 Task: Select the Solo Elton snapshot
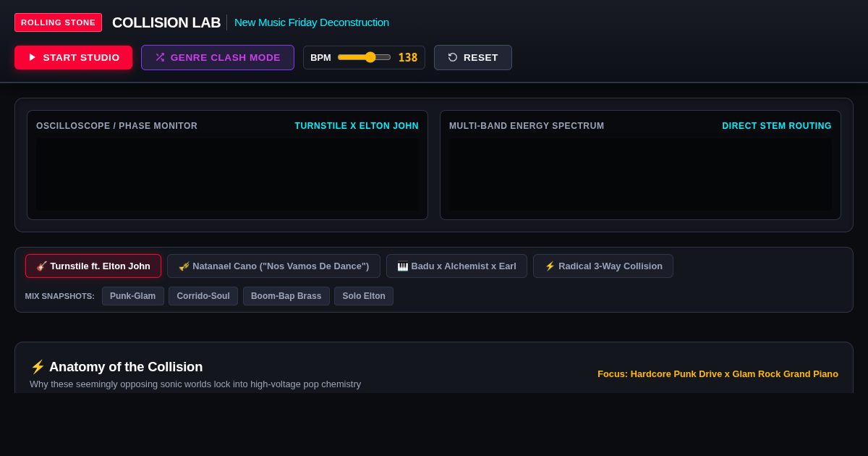[364, 296]
